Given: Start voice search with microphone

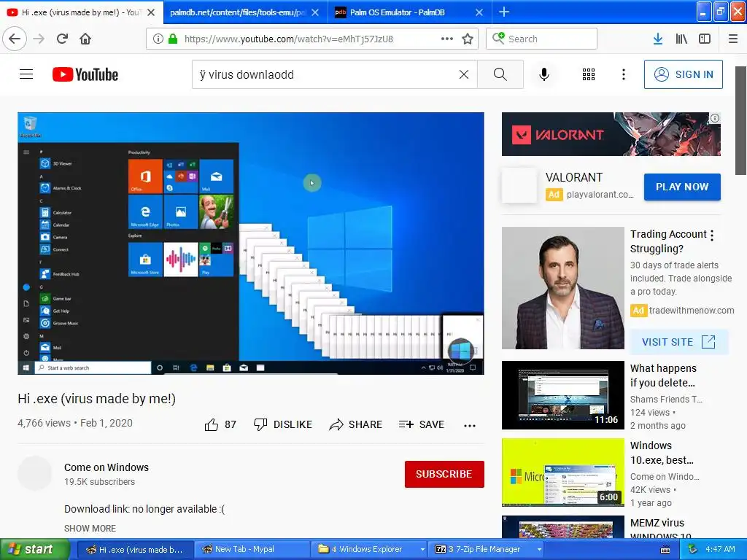Looking at the screenshot, I should pos(544,74).
